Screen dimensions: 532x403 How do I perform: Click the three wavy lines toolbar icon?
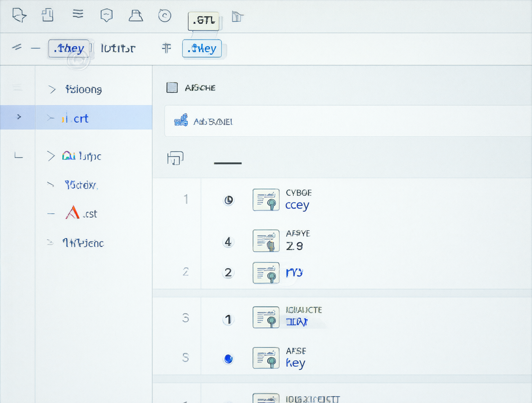(78, 14)
